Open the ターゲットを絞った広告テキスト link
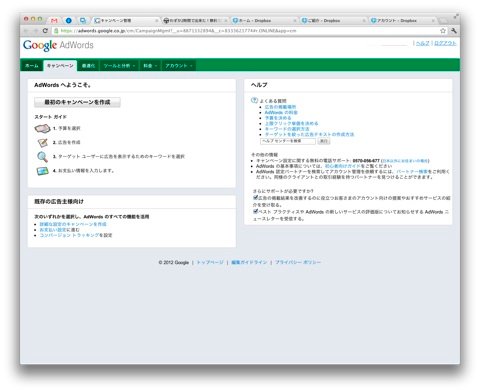 point(309,134)
